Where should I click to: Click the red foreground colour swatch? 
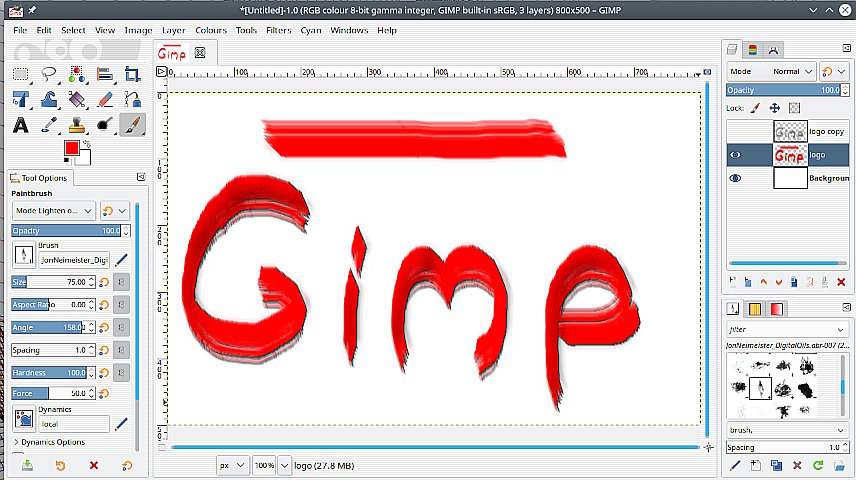point(72,148)
